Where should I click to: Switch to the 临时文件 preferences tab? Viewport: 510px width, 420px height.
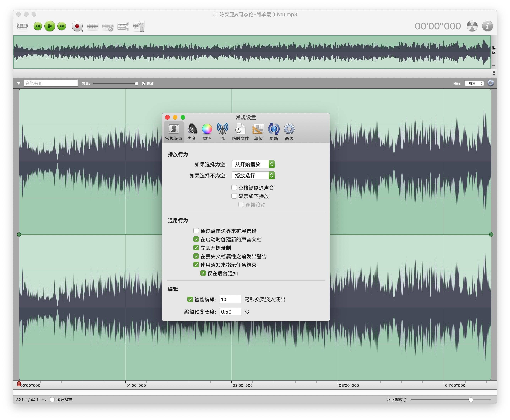click(x=240, y=132)
